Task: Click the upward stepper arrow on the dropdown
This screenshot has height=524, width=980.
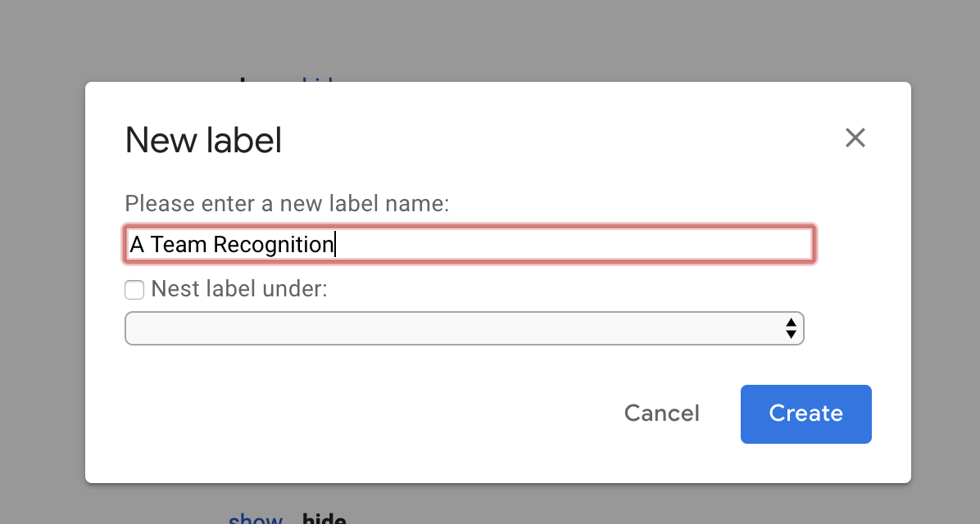Action: 791,323
